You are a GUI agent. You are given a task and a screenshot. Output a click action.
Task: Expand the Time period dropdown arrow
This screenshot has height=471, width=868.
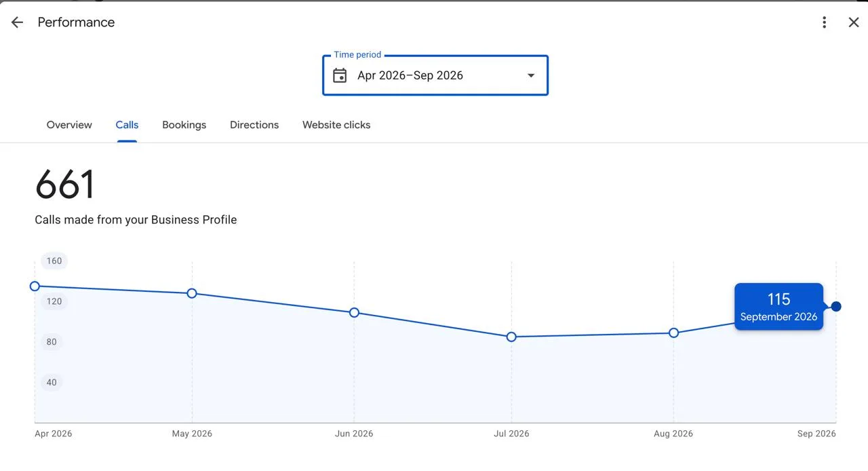(x=531, y=75)
